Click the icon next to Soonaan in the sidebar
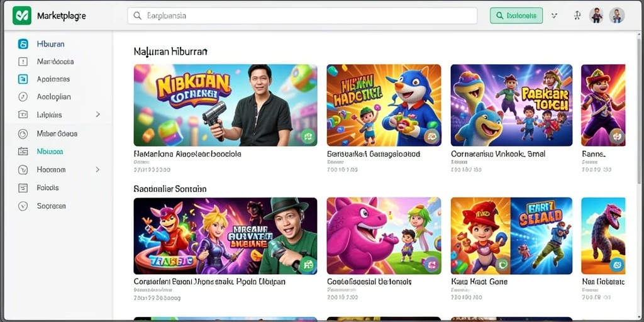The height and width of the screenshot is (322, 644). tap(23, 206)
